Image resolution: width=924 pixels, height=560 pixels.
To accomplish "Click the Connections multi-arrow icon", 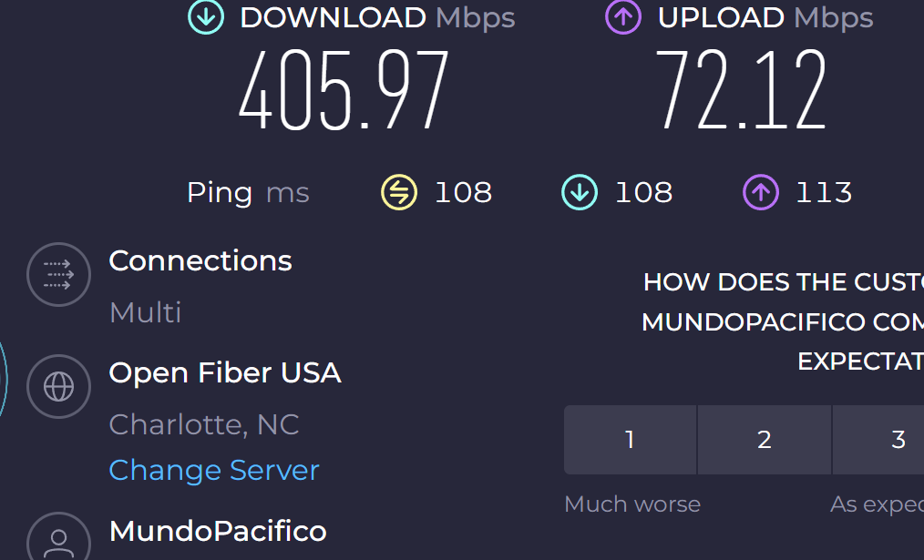I will (x=59, y=274).
